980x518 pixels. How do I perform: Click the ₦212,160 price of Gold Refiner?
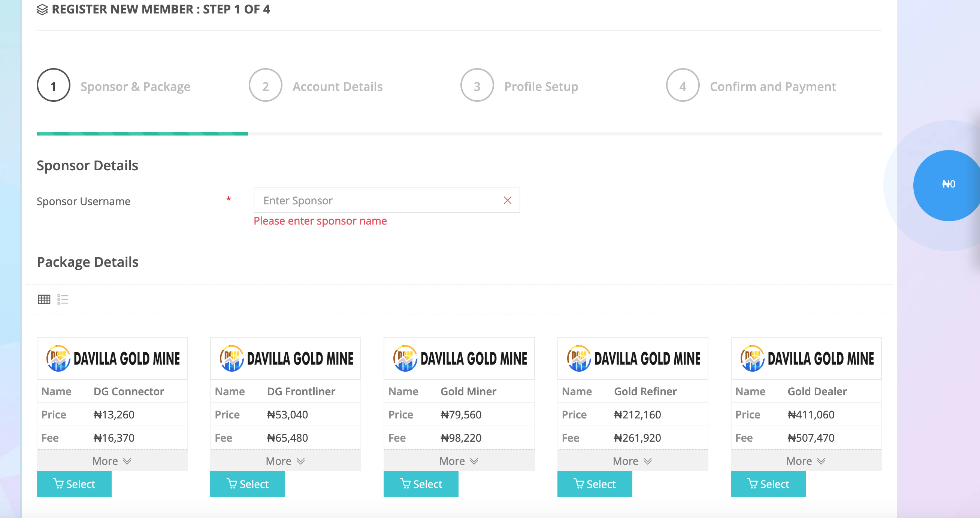click(637, 415)
